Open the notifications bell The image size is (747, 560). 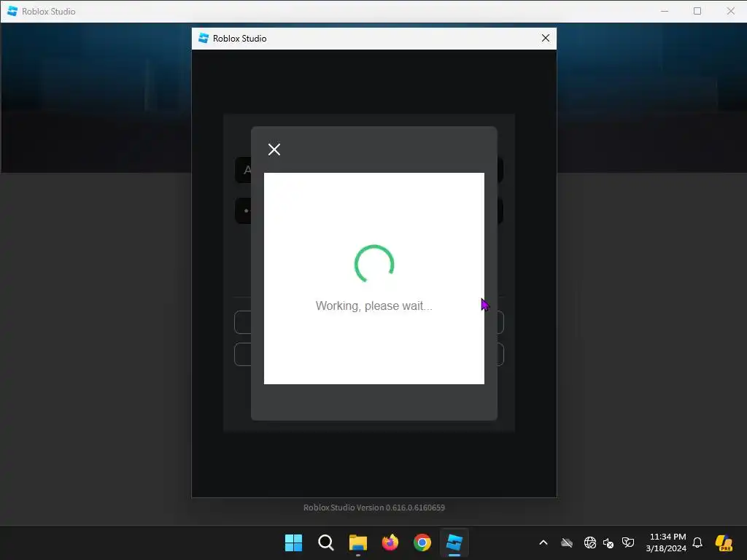(x=697, y=542)
